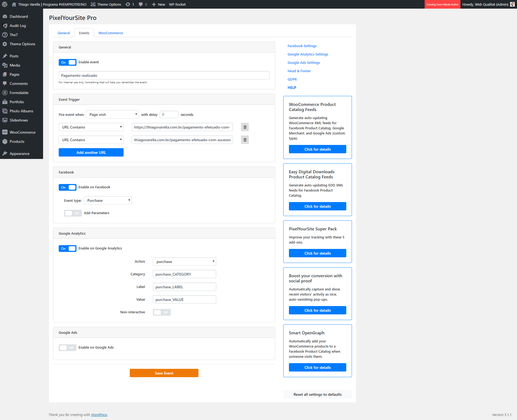The image size is (517, 420).
Task: Toggle the Non-interactive switch
Action: (x=162, y=313)
